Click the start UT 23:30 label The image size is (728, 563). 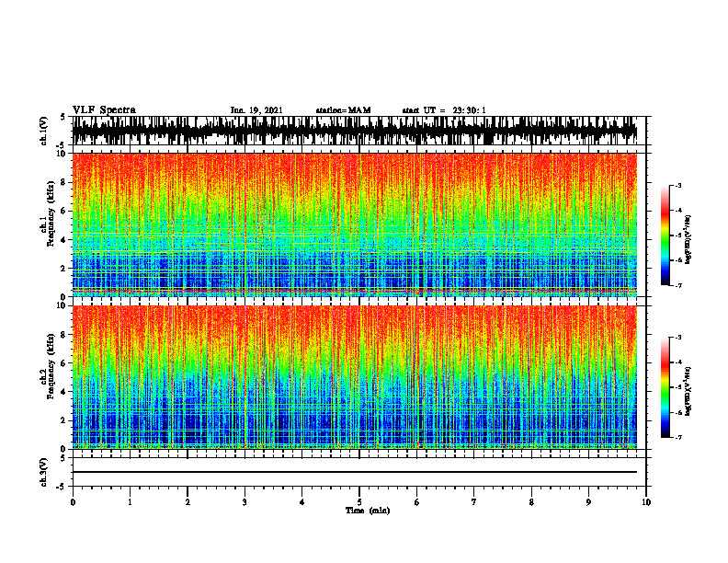(x=444, y=110)
